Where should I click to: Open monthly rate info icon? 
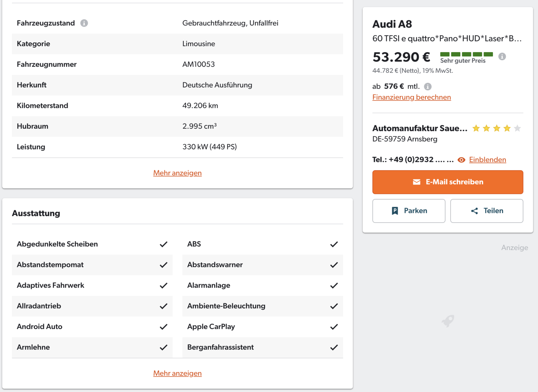pyautogui.click(x=428, y=86)
